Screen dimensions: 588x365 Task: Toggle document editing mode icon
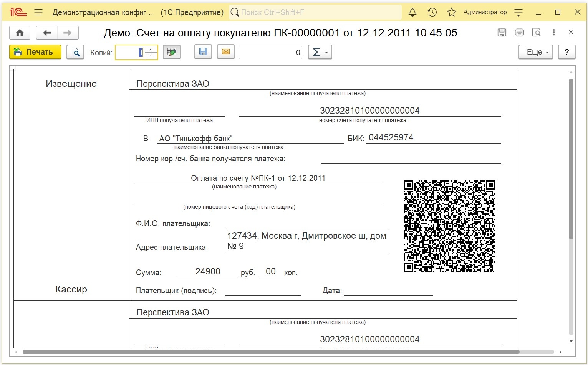(172, 52)
